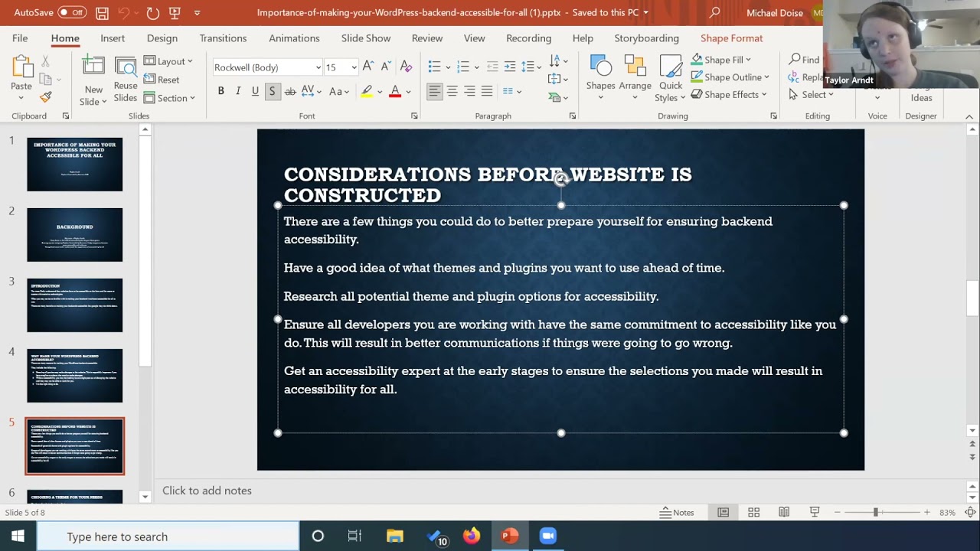Click the Redo icon in title bar
The width and height of the screenshot is (980, 551).
[x=152, y=13]
